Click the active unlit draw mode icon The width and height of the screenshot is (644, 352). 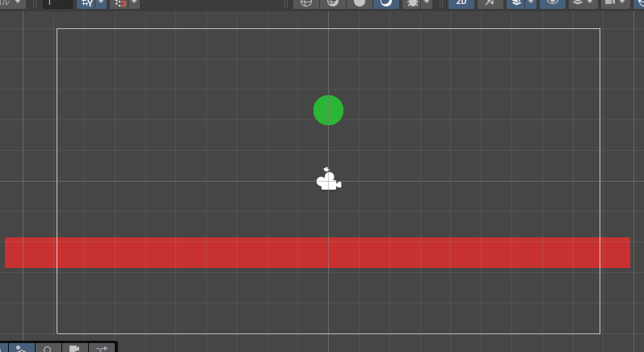click(386, 2)
